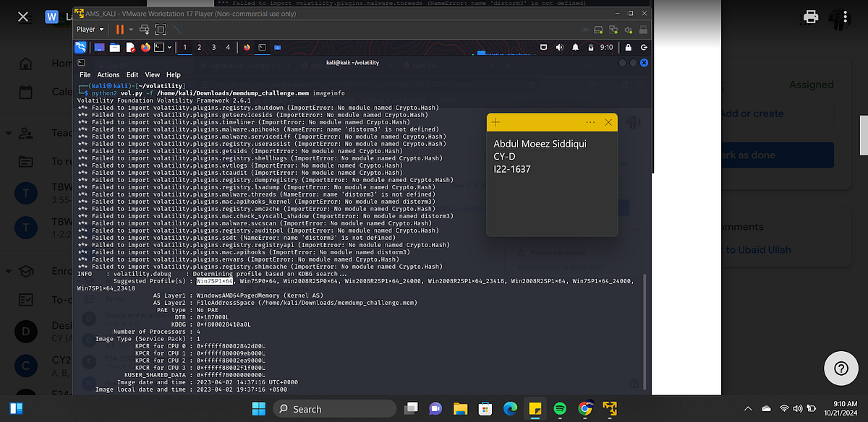
Task: Open the file manager on the Kali panel
Action: [115, 47]
